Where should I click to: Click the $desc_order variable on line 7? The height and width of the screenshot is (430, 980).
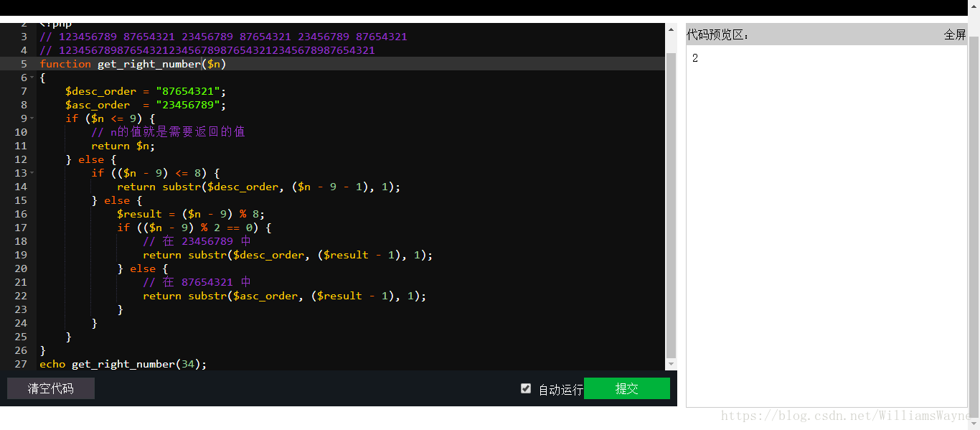100,91
